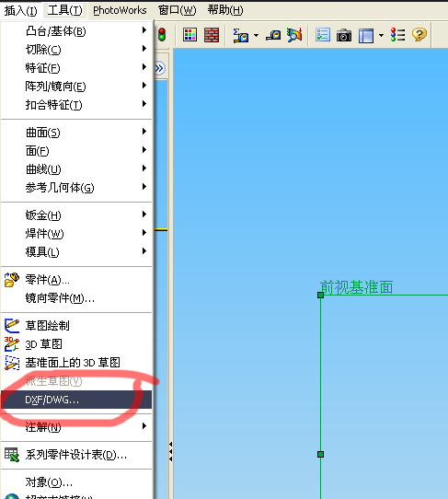Image resolution: width=448 pixels, height=499 pixels.
Task: Expand the 曲线(U) submenu
Action: [x=76, y=169]
